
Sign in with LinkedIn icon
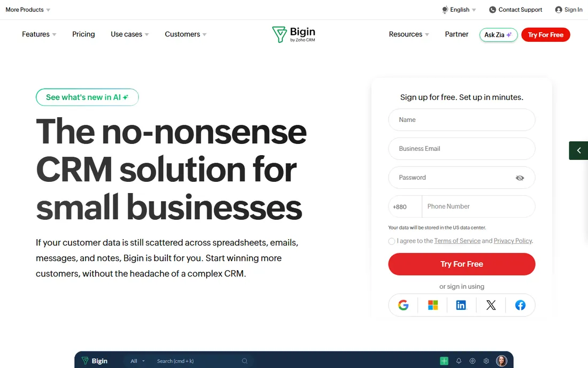point(461,305)
